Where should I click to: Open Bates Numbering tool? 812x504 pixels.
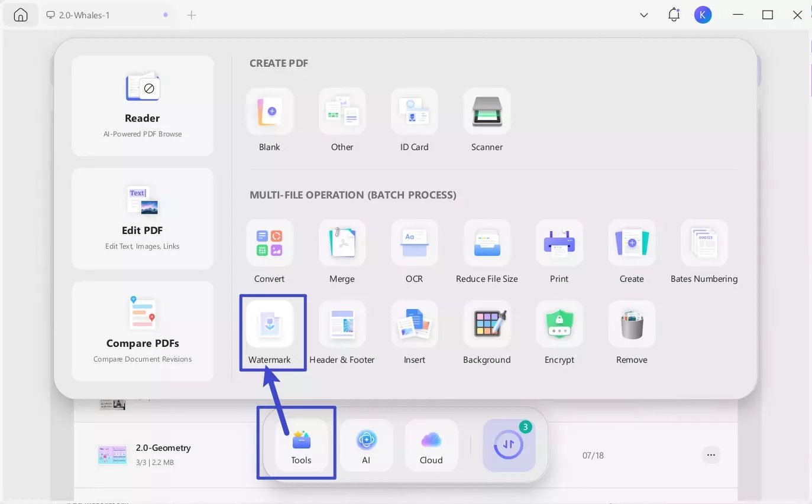coord(704,243)
